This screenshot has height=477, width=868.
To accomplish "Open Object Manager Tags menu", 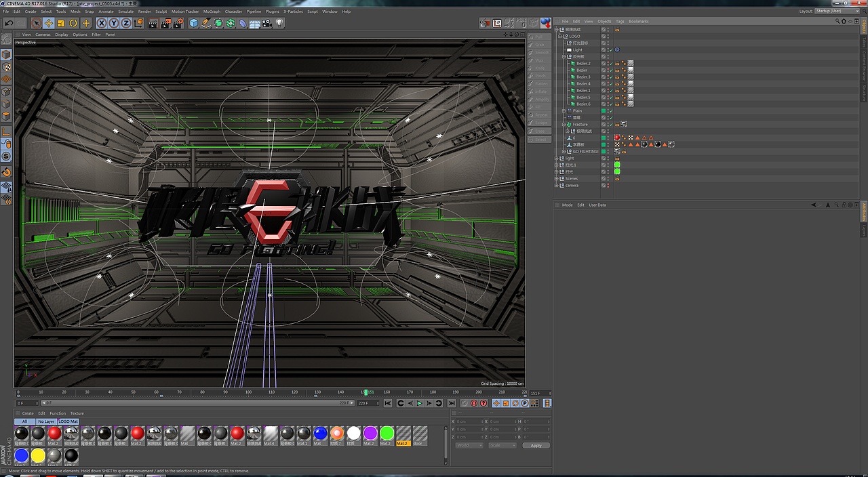I will pos(620,21).
